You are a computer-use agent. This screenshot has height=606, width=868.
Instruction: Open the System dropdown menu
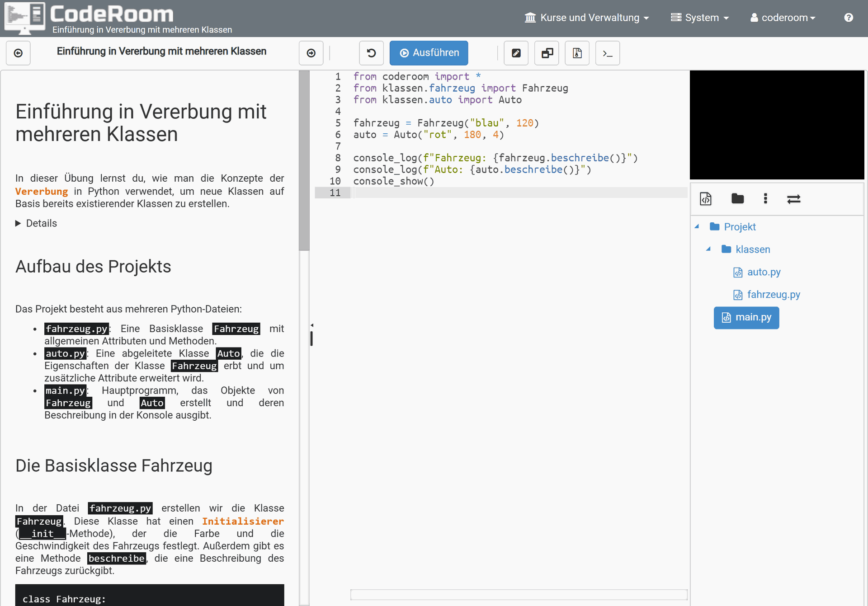coord(700,18)
